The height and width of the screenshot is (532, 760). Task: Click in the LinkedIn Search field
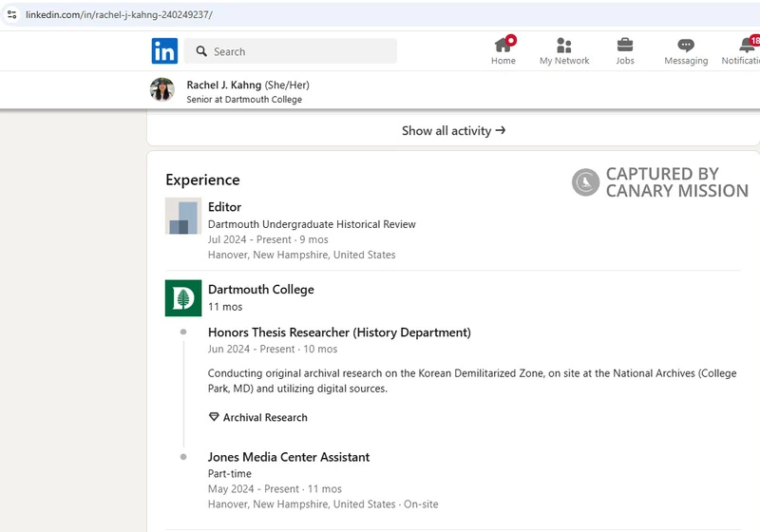coord(299,51)
